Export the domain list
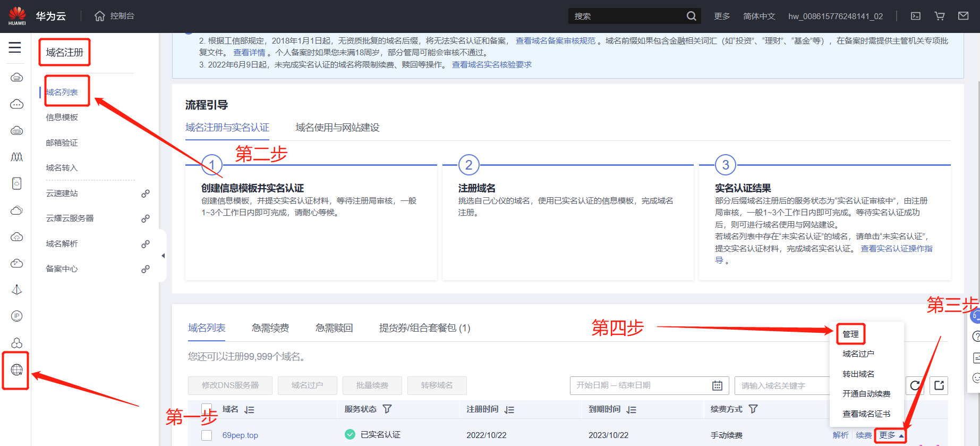The height and width of the screenshot is (446, 980). (x=939, y=385)
